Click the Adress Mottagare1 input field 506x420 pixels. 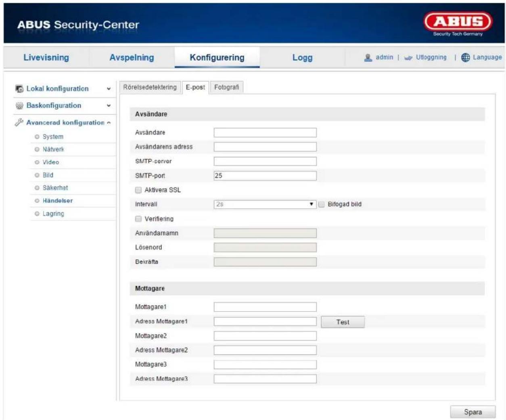[x=265, y=322]
